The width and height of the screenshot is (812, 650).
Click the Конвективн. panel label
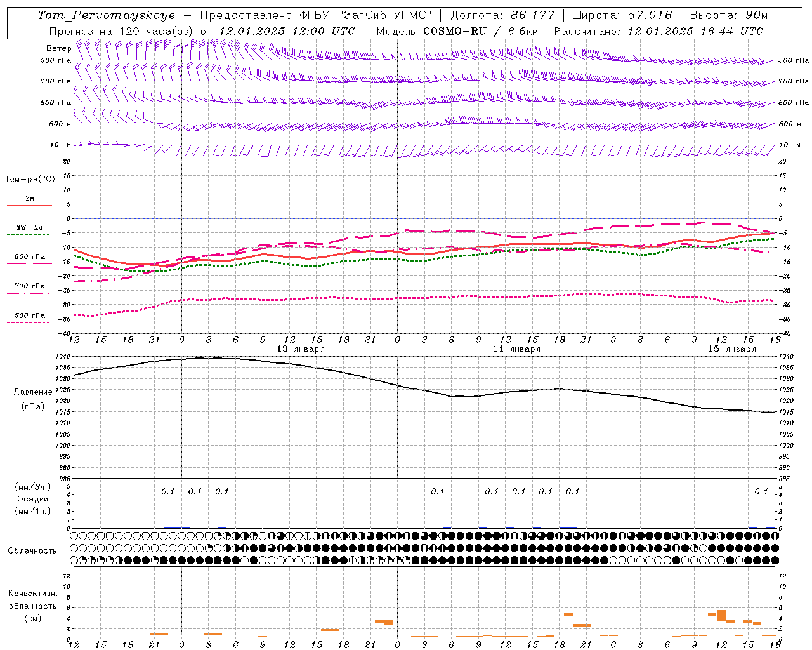pos(32,594)
